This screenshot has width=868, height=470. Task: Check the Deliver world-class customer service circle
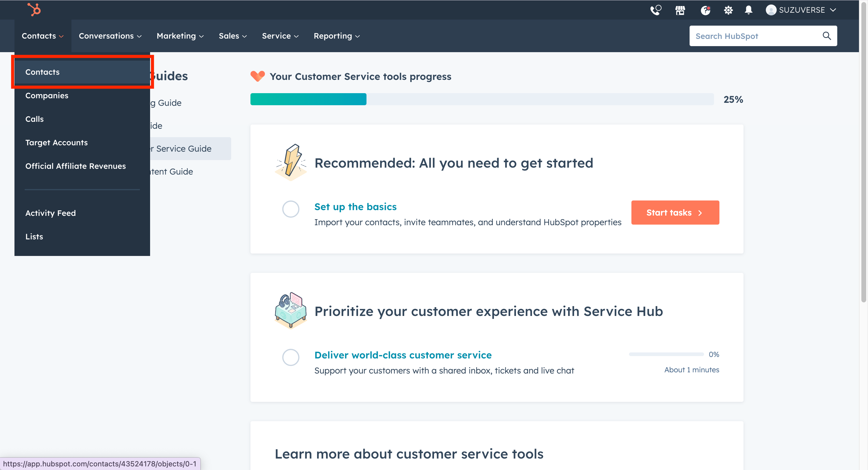point(291,357)
